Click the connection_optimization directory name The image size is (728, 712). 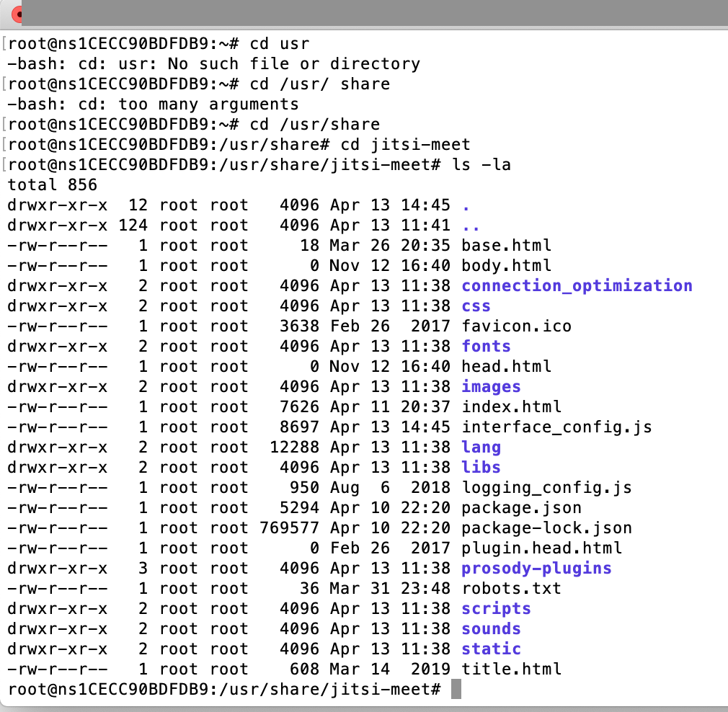577,285
